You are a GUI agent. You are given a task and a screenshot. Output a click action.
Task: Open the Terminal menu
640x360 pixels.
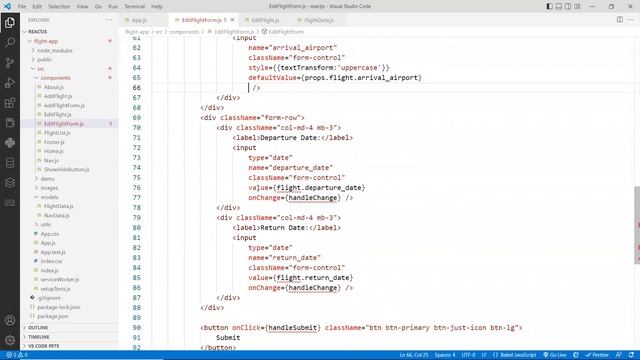134,7
